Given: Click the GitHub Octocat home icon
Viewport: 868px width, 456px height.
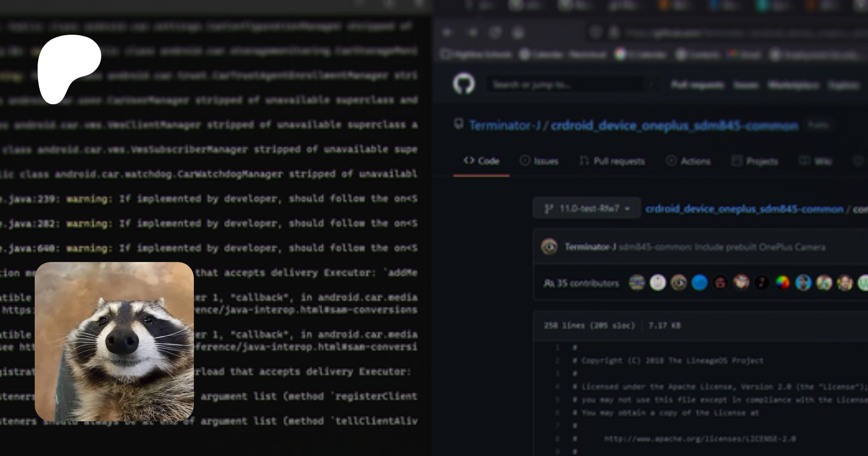Looking at the screenshot, I should tap(463, 84).
